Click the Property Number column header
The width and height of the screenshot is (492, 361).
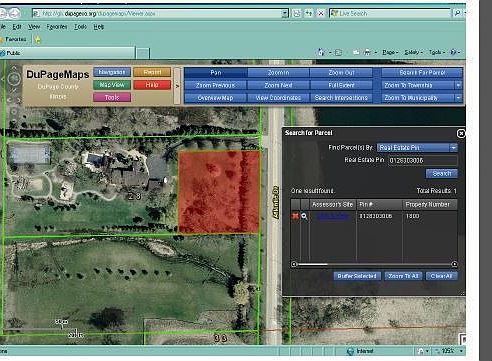click(429, 204)
